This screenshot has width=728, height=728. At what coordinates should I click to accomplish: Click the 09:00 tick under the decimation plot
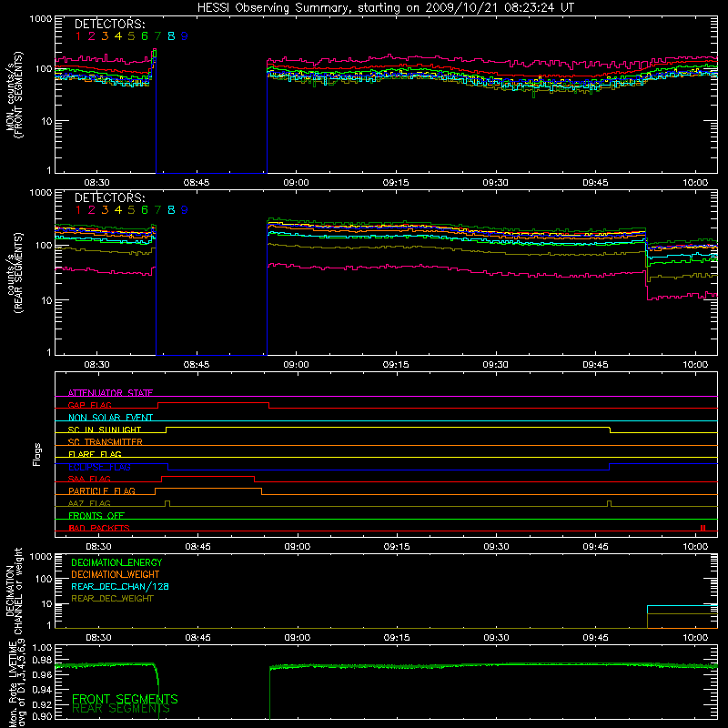coord(298,638)
